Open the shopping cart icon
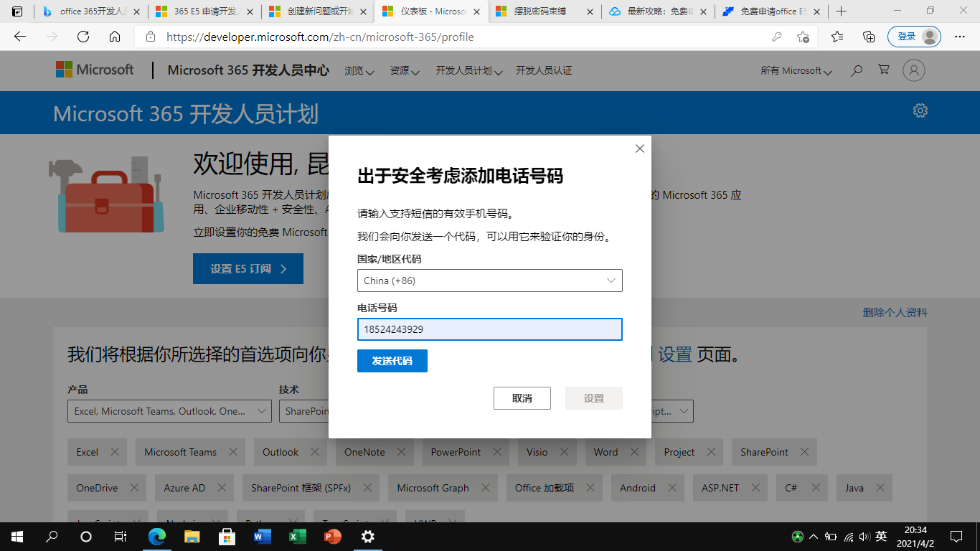The image size is (980, 551). pos(884,70)
